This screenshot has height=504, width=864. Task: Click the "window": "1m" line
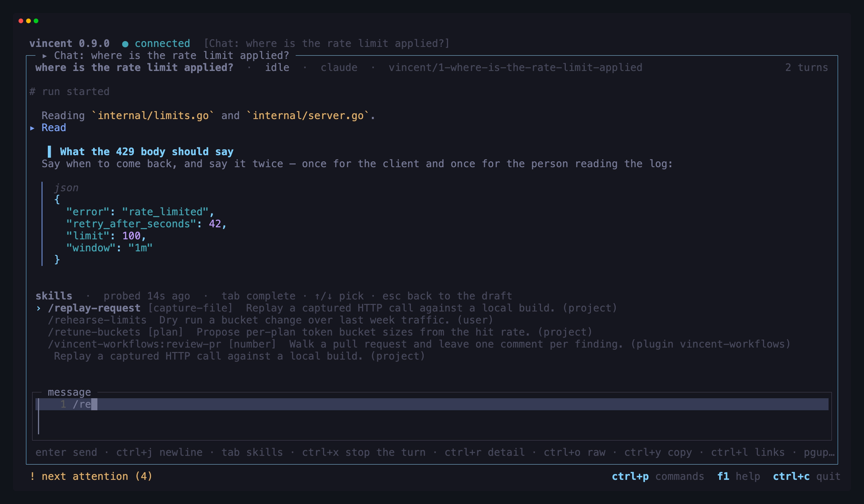pos(109,248)
